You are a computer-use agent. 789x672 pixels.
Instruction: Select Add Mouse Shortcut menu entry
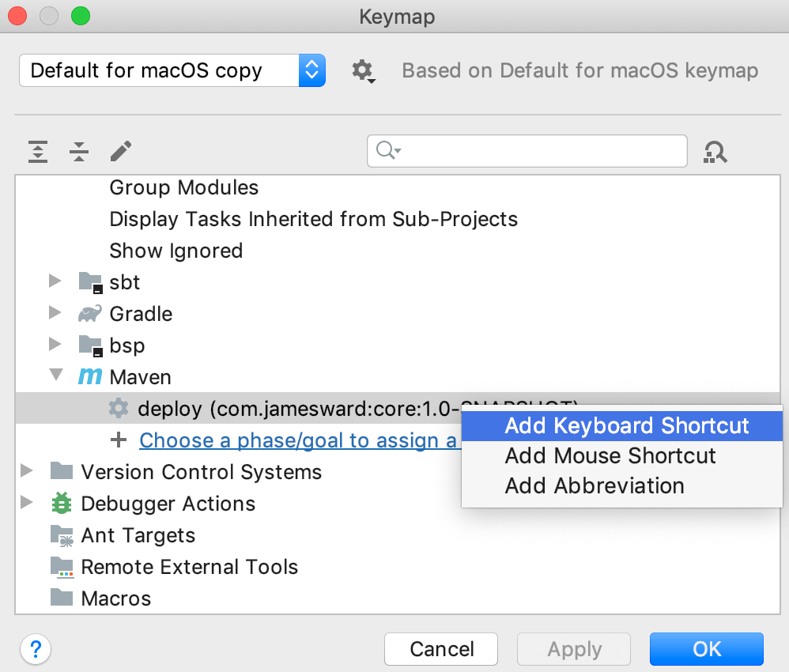610,455
